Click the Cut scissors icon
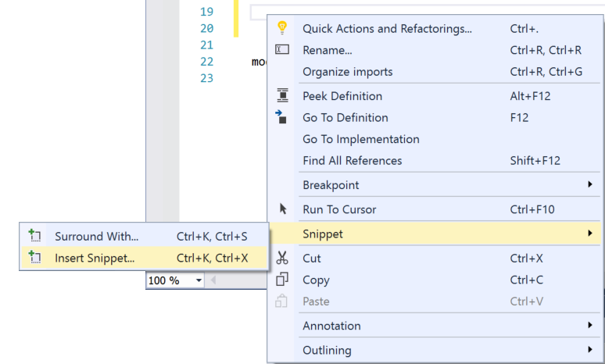 pos(283,259)
